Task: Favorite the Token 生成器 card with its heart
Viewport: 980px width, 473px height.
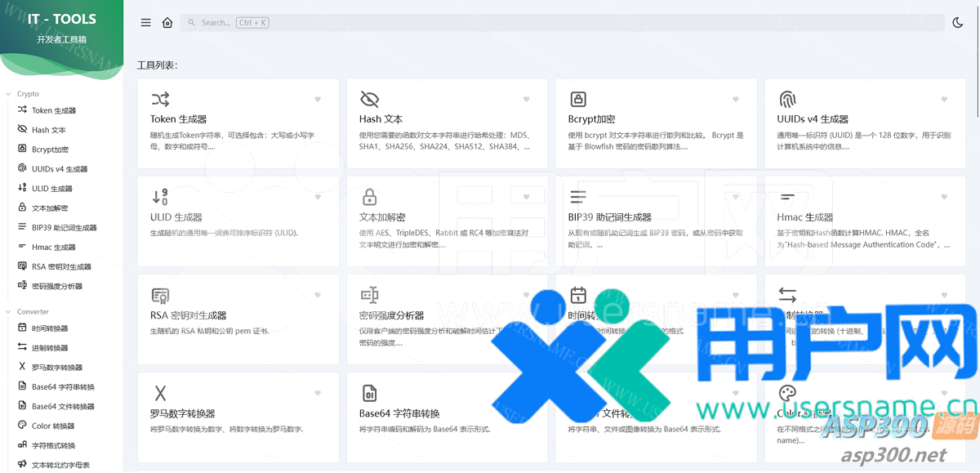Action: 318,100
